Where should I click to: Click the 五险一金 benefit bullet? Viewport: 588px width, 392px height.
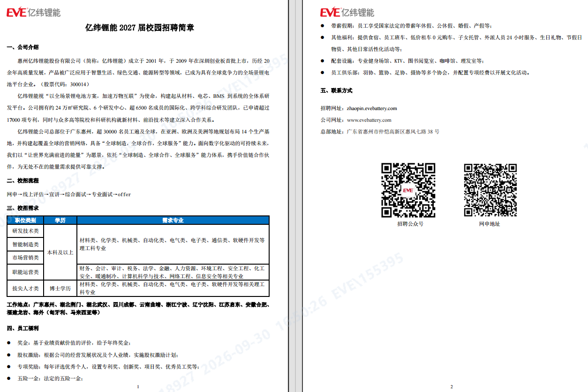point(45,378)
